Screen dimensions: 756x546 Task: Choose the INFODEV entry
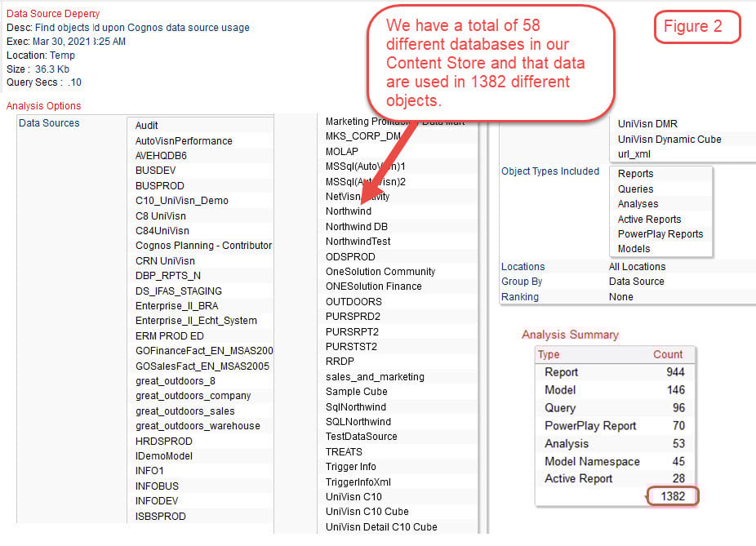(x=156, y=501)
